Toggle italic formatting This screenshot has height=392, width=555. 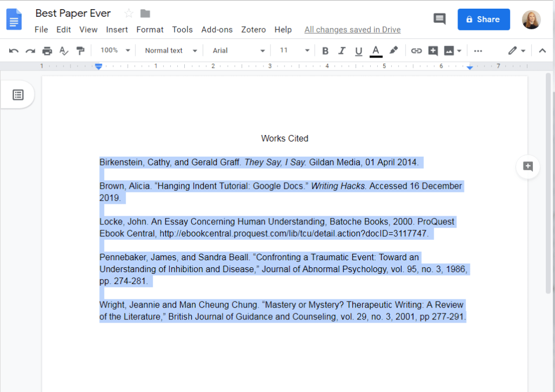tap(341, 51)
